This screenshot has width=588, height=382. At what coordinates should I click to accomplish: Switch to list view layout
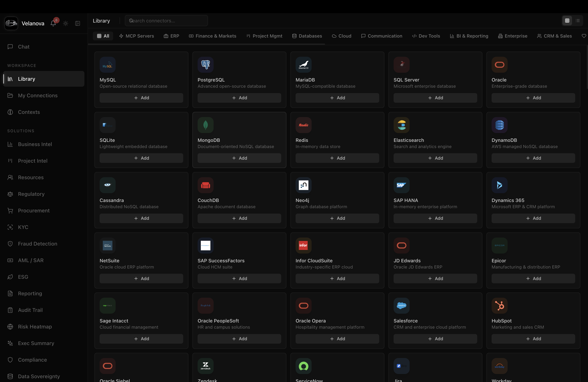[578, 21]
